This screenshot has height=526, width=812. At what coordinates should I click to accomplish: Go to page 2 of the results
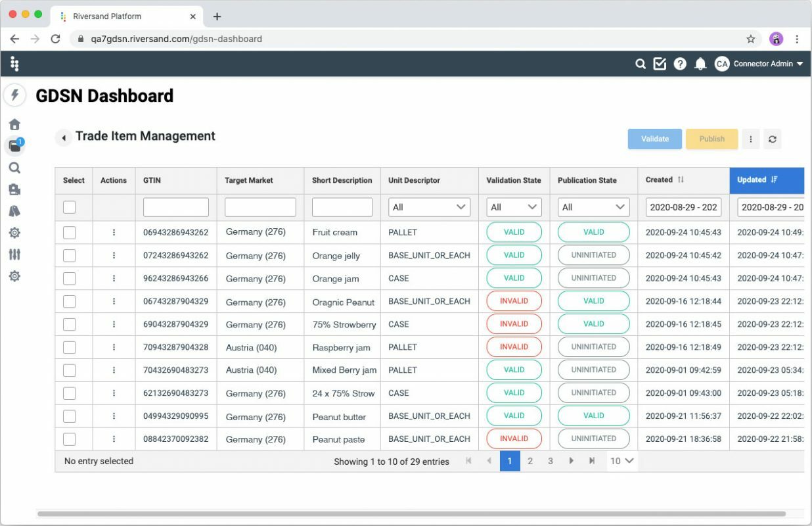click(x=530, y=461)
